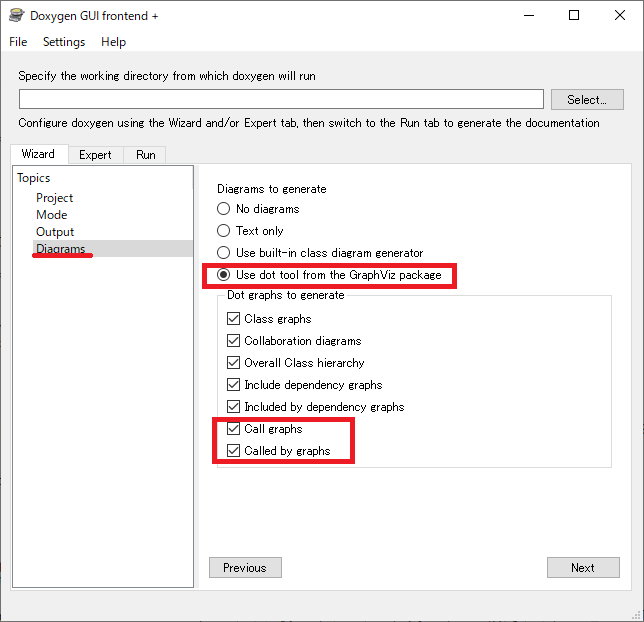Select Mode in the Topics list
This screenshot has height=622, width=644.
52,215
